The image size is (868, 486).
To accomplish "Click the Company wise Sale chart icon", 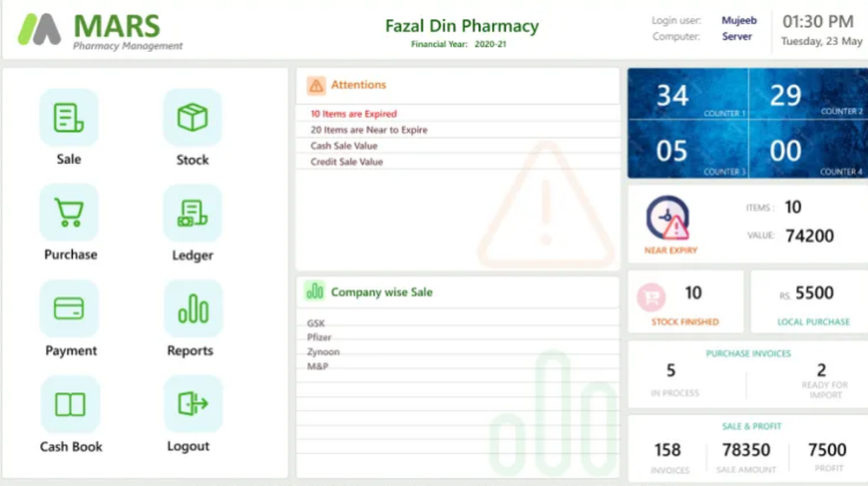I will (x=315, y=291).
